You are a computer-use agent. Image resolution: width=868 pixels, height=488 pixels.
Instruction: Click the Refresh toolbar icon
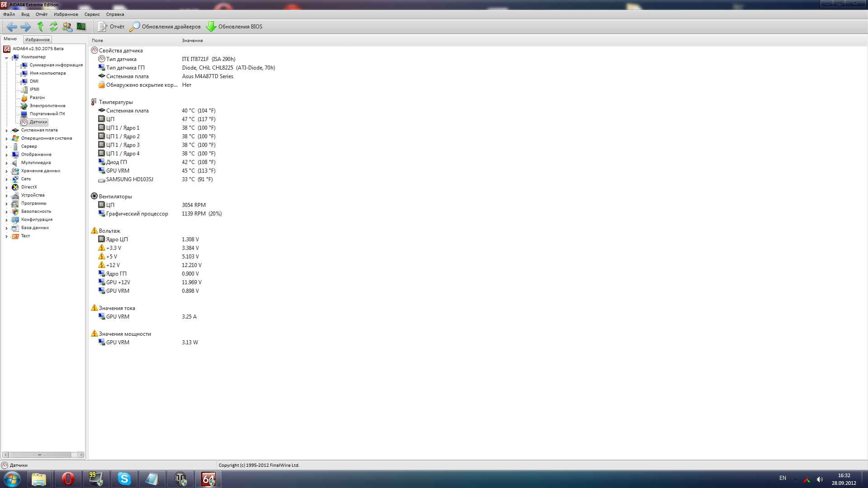pyautogui.click(x=54, y=27)
